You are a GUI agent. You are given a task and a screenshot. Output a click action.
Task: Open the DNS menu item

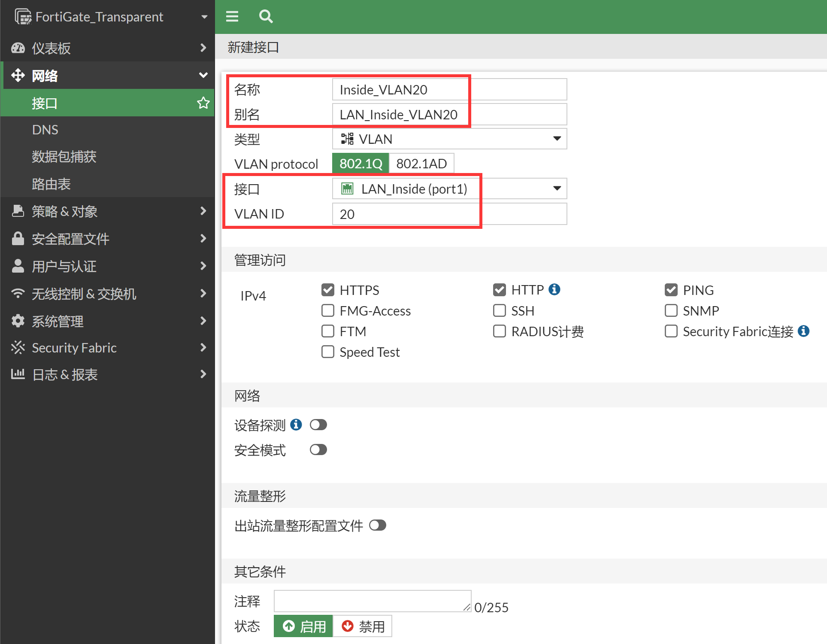click(x=45, y=130)
